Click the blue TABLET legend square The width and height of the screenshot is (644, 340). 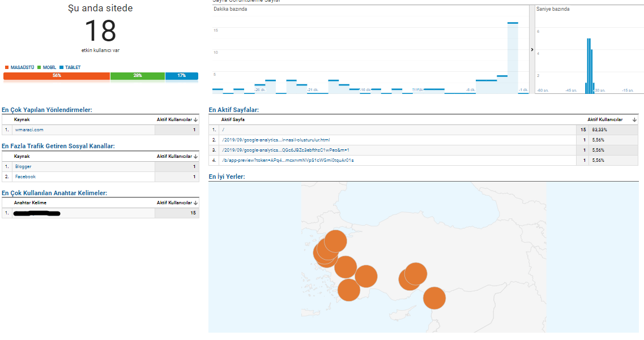(61, 67)
